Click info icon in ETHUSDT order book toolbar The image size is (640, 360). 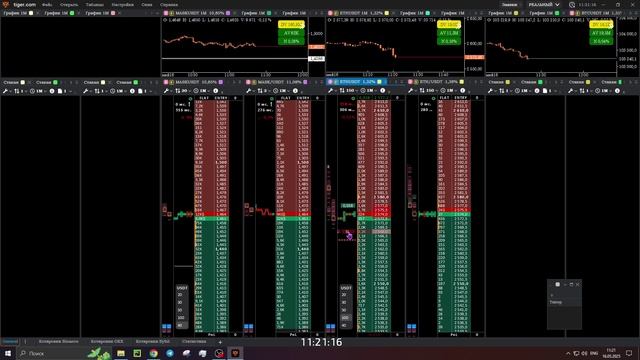[x=382, y=91]
